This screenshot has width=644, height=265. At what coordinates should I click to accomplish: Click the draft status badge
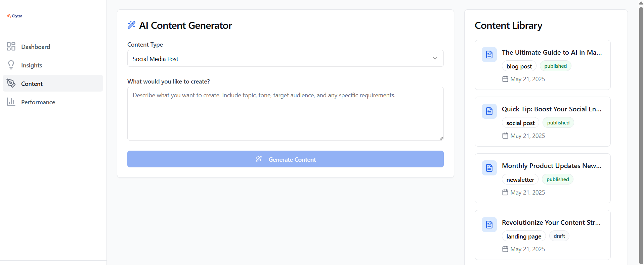pyautogui.click(x=559, y=236)
